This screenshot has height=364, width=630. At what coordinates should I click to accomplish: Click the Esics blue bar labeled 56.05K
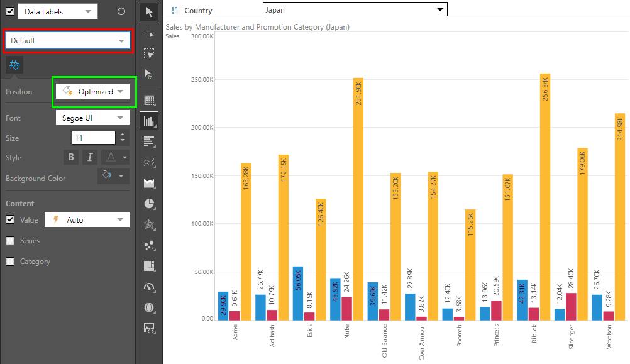click(298, 294)
